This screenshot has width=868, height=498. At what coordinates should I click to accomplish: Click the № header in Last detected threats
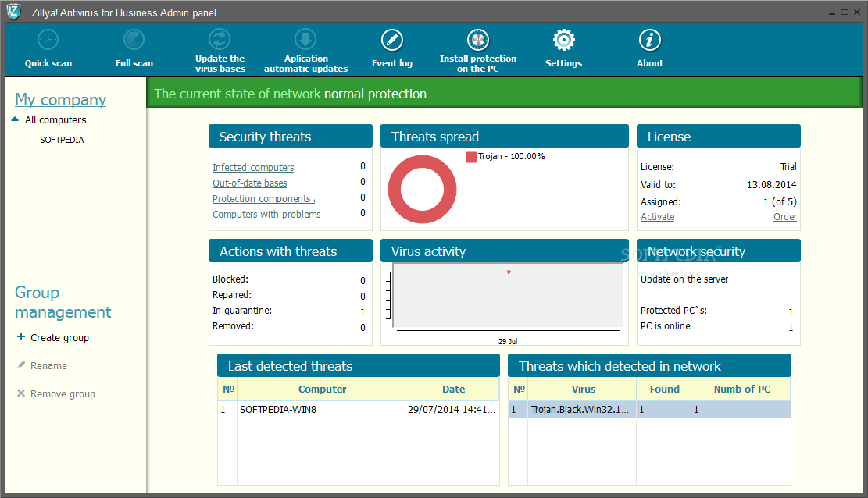(x=228, y=389)
